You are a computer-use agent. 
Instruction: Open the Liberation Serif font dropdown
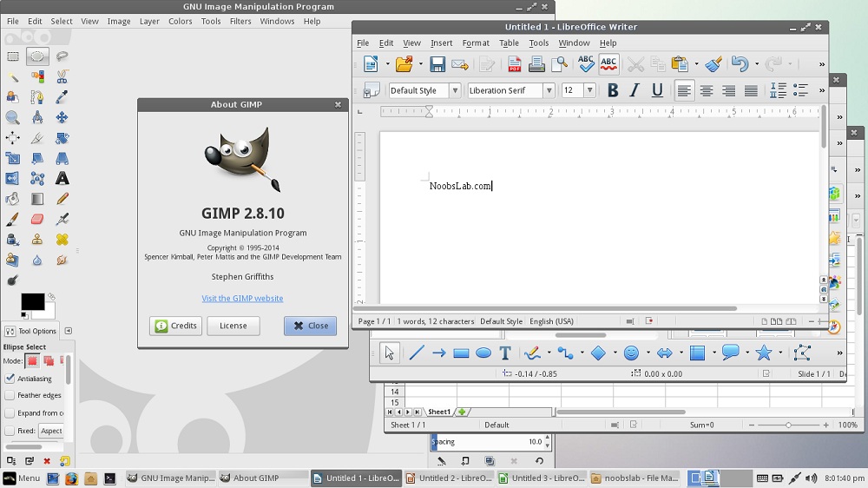tap(549, 90)
